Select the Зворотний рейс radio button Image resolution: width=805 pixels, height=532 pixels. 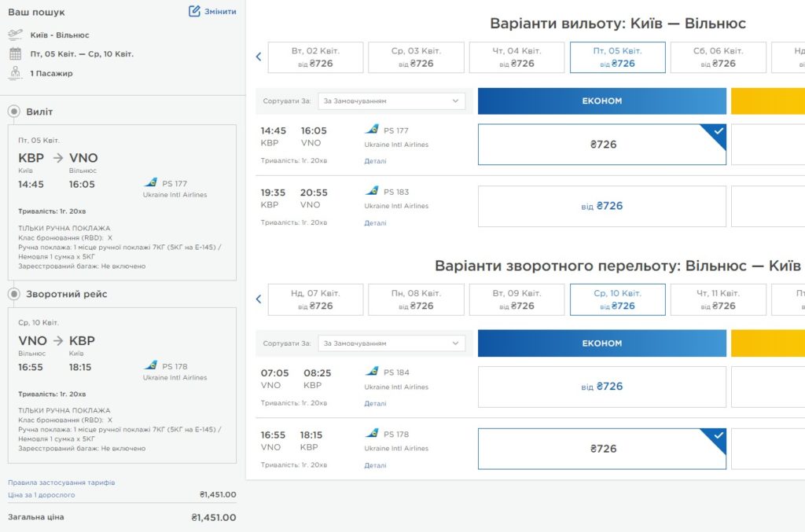tap(14, 294)
